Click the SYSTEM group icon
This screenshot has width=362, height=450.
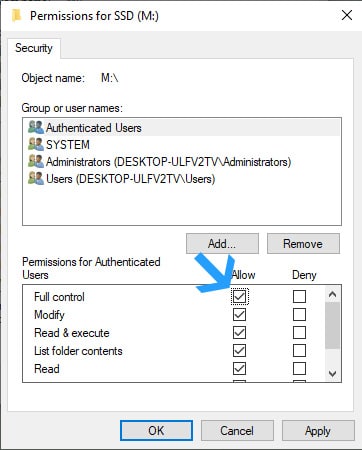click(x=36, y=144)
